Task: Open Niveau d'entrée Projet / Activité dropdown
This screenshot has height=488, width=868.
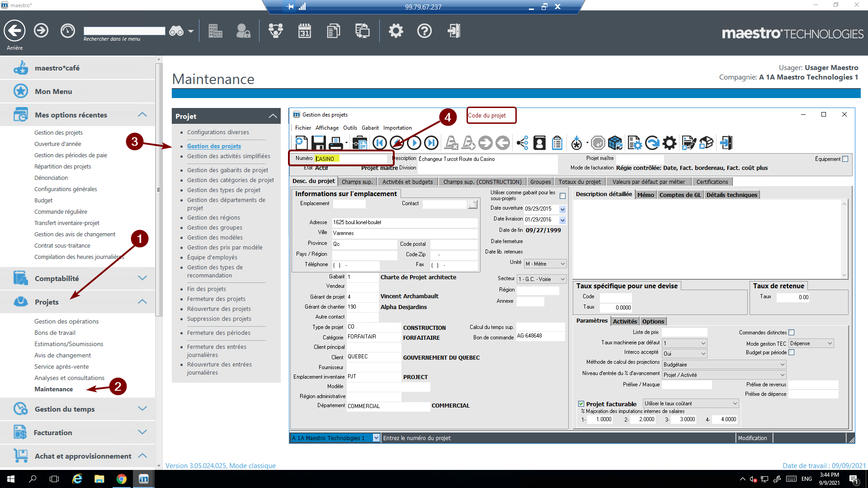Action: (x=724, y=375)
